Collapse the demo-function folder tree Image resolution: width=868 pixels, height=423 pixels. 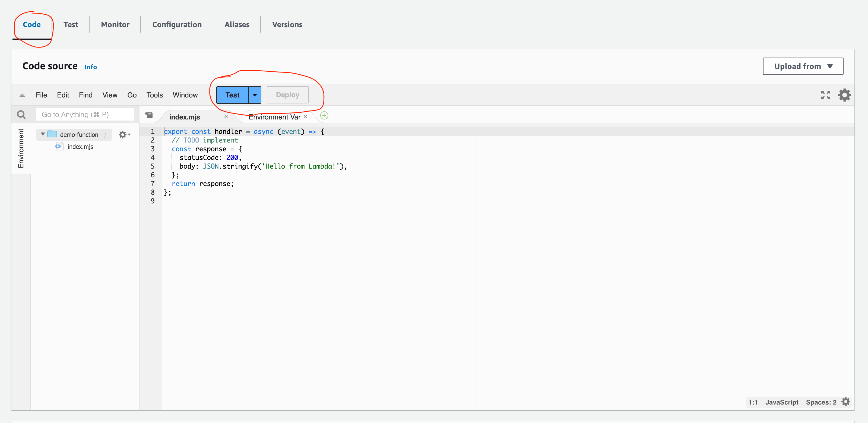point(43,134)
